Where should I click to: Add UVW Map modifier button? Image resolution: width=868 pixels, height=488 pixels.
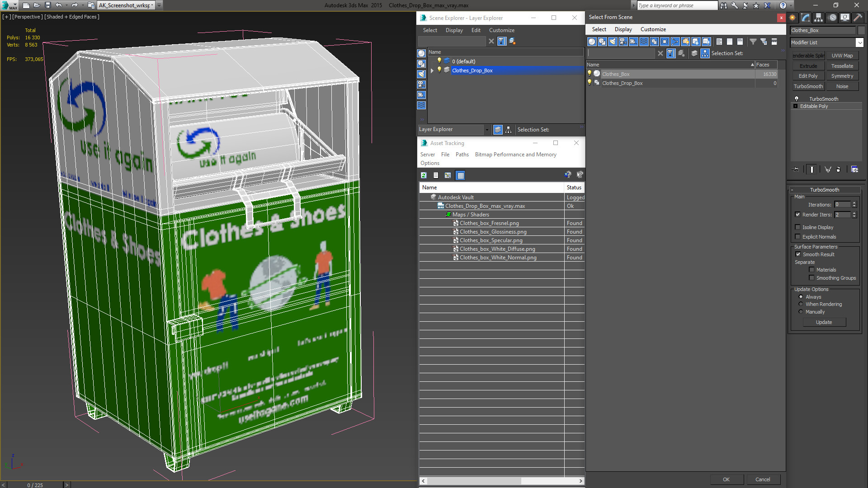click(x=842, y=56)
